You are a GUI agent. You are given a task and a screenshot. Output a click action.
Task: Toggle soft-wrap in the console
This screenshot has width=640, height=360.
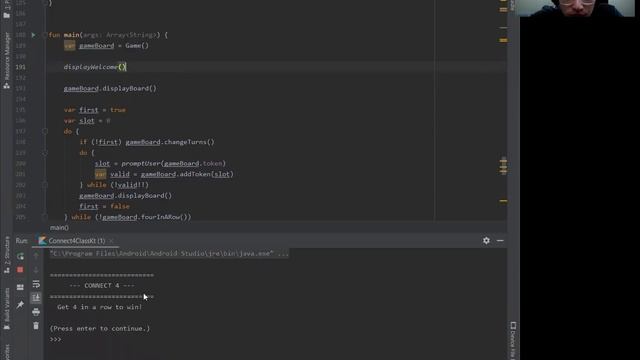(x=36, y=284)
